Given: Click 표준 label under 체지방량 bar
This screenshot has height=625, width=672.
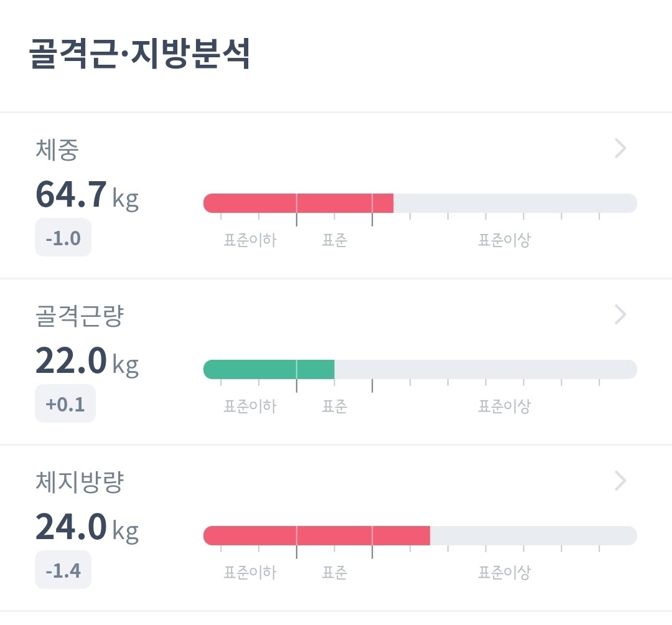Looking at the screenshot, I should click(334, 573).
